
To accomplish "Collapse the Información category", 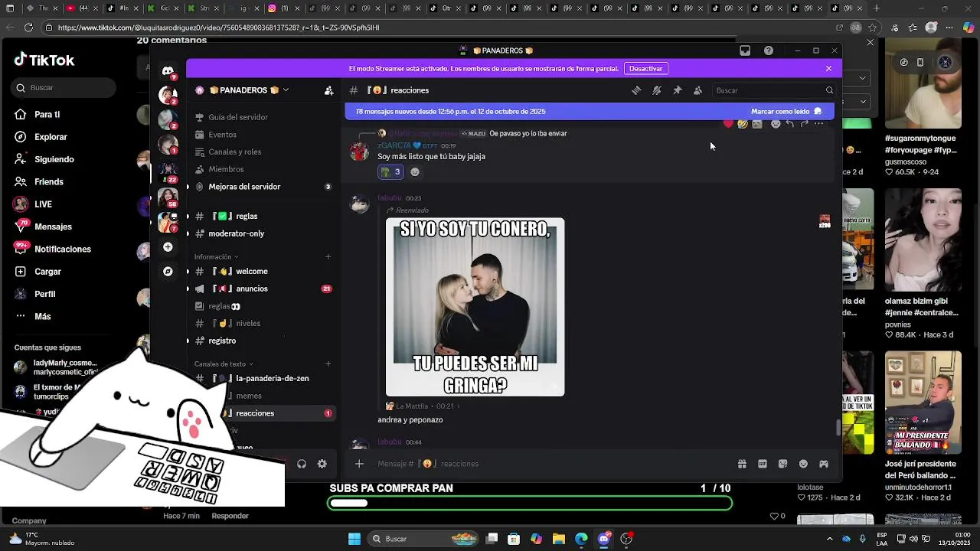I will (x=216, y=257).
